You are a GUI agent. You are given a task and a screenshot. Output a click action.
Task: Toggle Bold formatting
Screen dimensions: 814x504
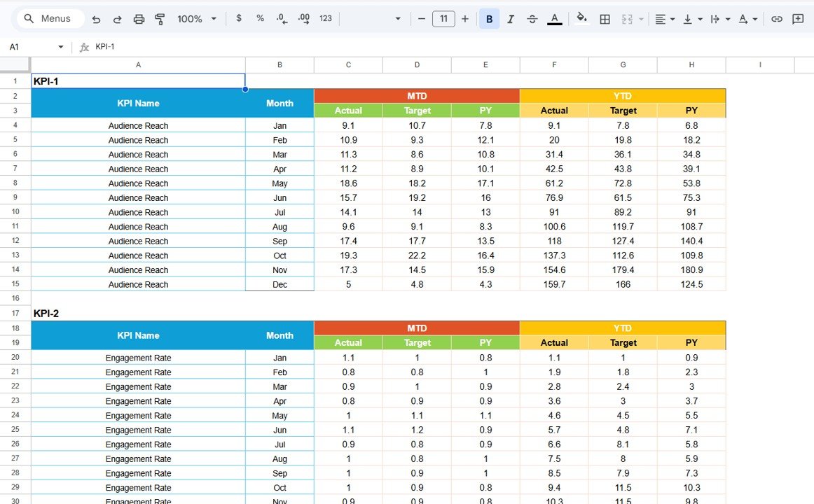489,19
